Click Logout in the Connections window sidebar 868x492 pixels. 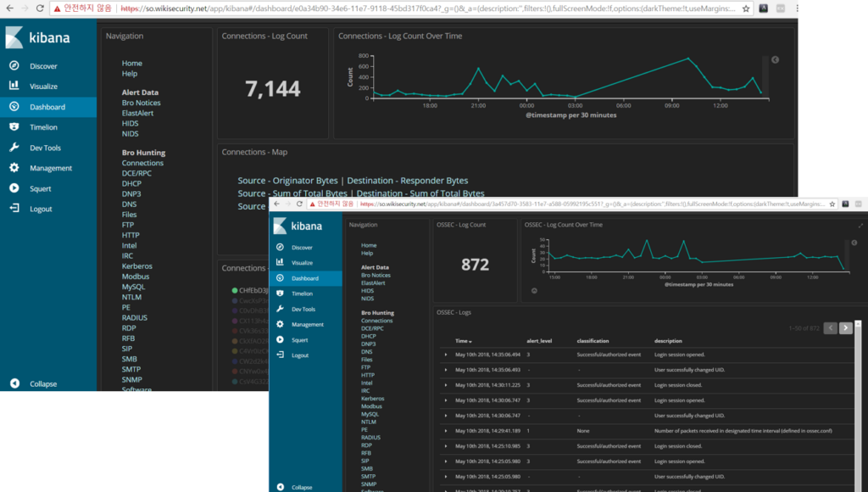(x=41, y=209)
